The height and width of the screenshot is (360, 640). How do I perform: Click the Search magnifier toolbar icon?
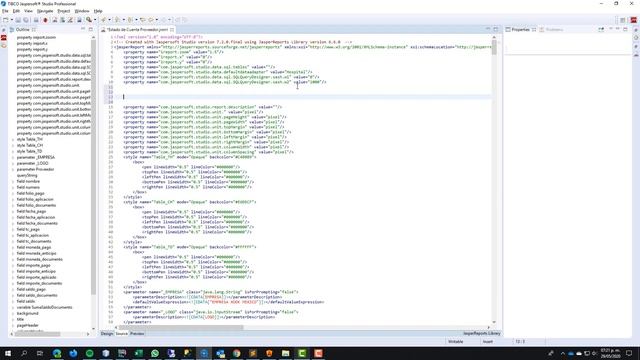89,20
